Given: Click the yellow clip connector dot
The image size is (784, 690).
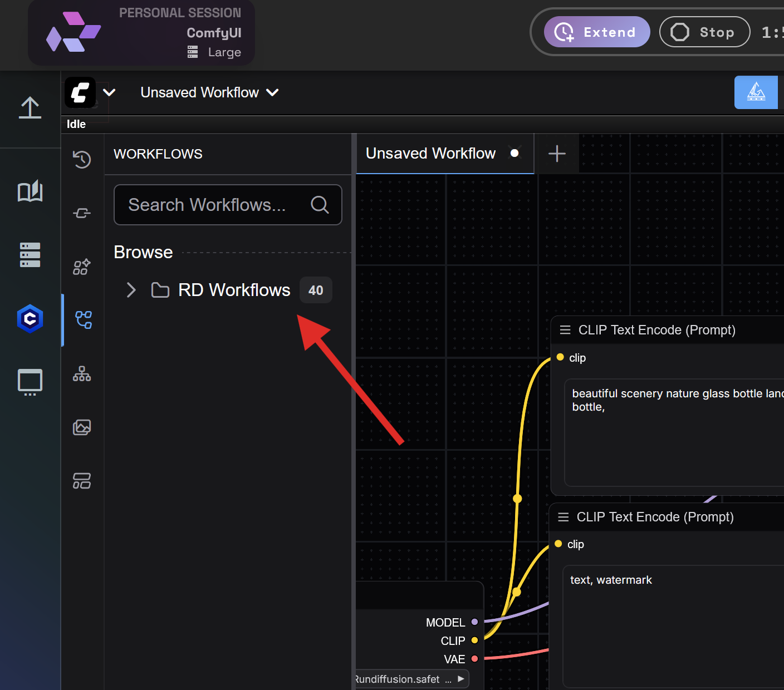Looking at the screenshot, I should [560, 357].
